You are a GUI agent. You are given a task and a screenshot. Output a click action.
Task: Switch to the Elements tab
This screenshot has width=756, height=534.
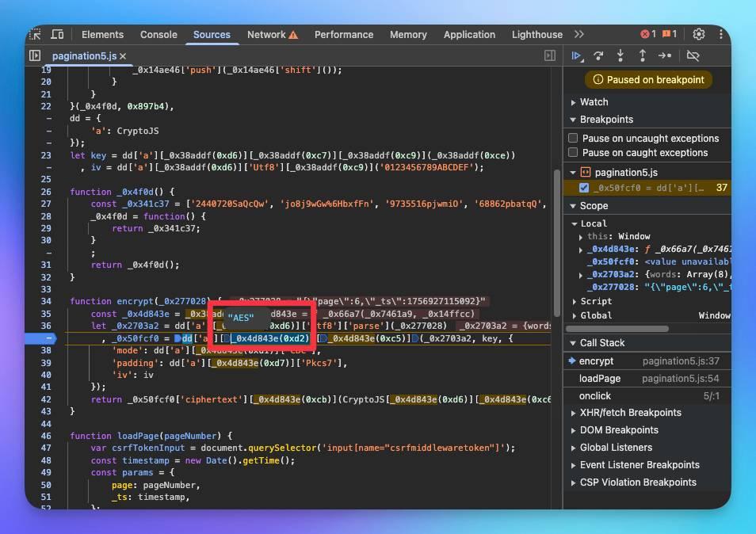[103, 35]
